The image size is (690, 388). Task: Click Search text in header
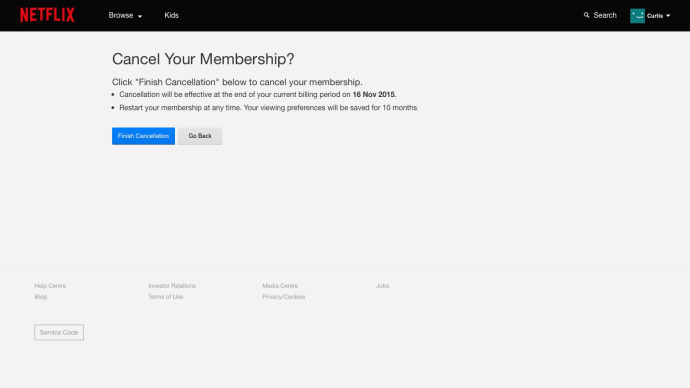(x=605, y=15)
